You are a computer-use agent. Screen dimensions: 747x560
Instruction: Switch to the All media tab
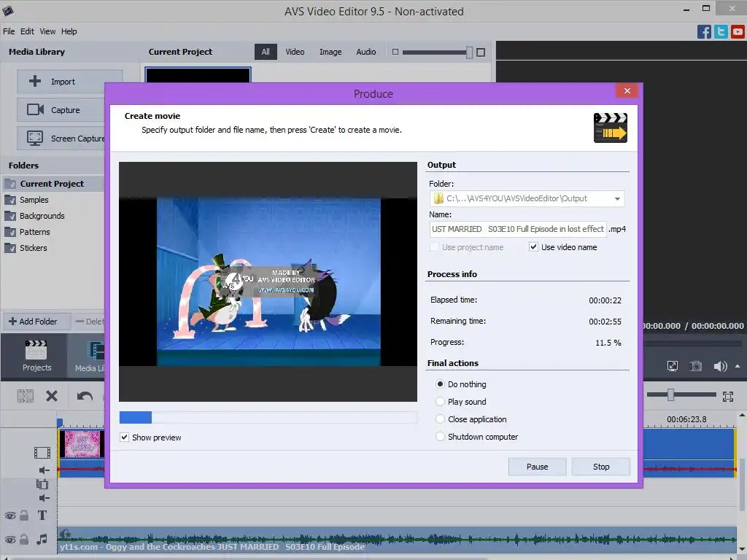266,52
